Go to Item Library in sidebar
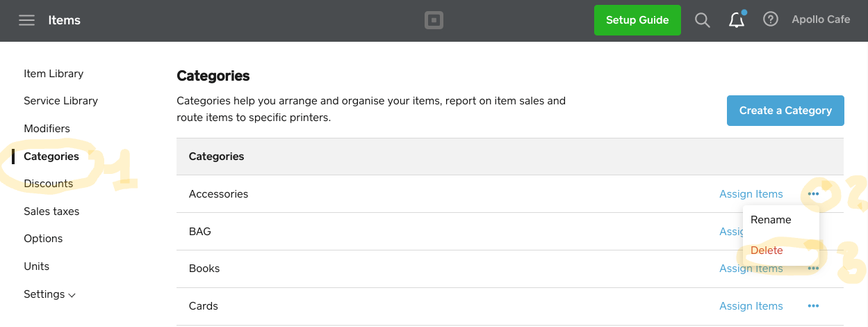 54,74
